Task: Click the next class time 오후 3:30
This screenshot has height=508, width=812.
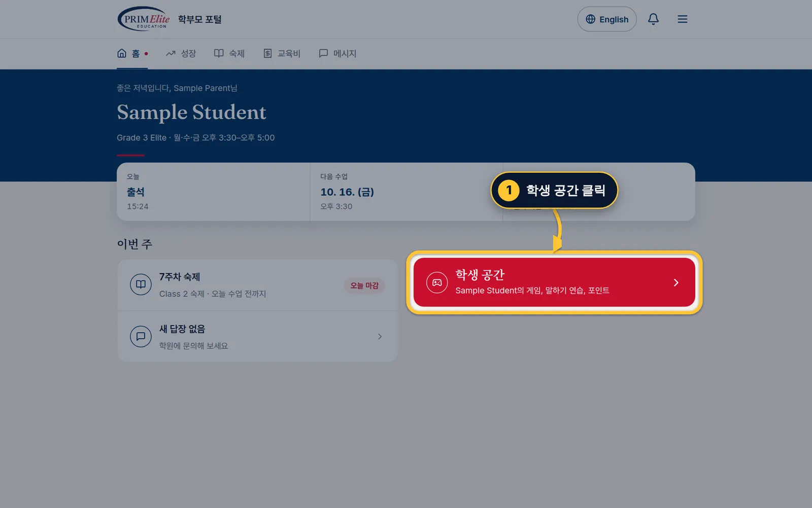Action: [336, 206]
